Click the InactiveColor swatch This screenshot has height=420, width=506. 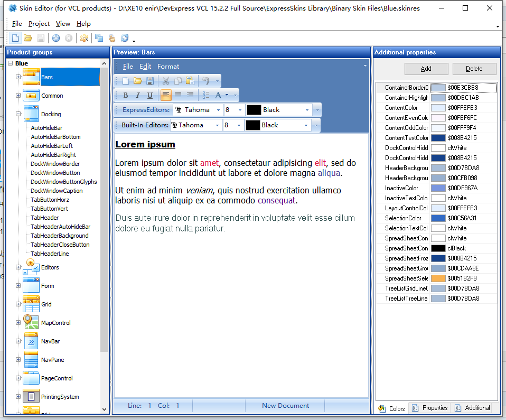[x=438, y=188]
